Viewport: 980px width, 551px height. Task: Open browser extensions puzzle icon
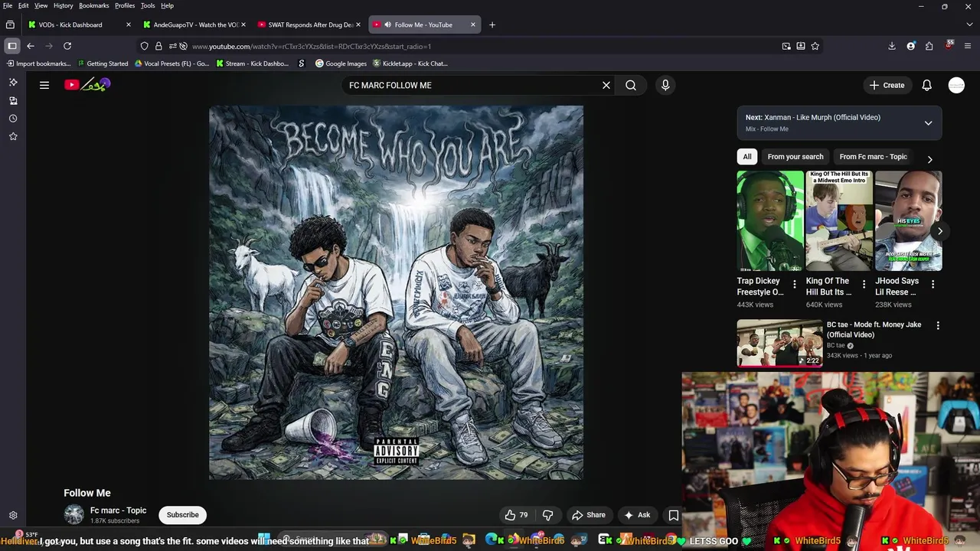pyautogui.click(x=929, y=46)
